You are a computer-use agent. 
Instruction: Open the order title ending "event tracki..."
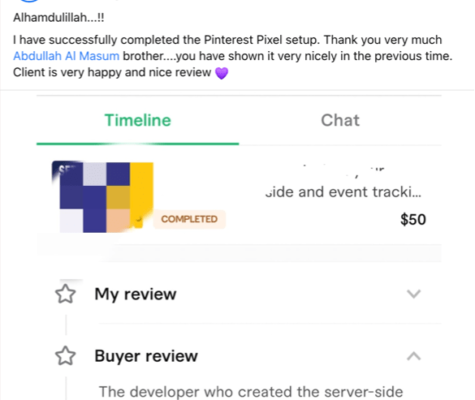pos(343,192)
